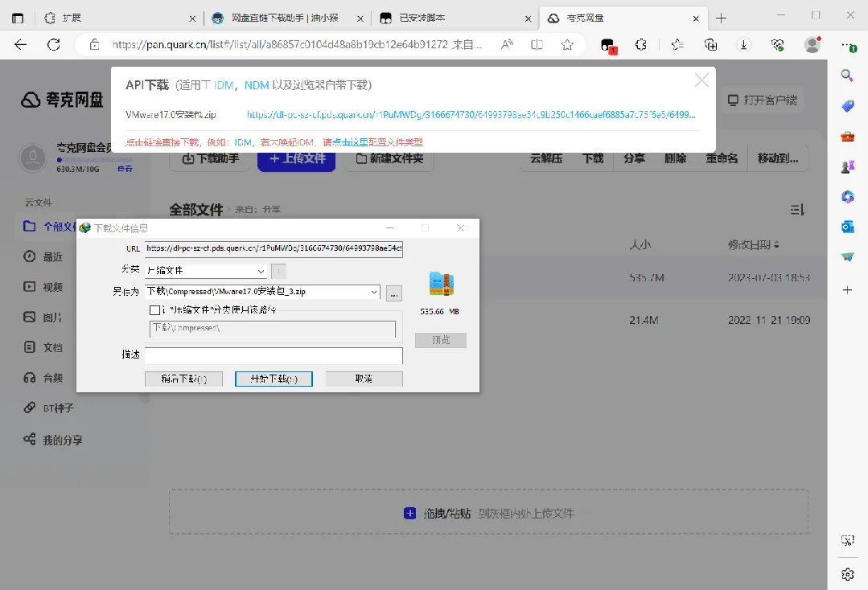Screen dimensions: 868x590
Task: Click 分享 in file toolbar
Action: (635, 158)
